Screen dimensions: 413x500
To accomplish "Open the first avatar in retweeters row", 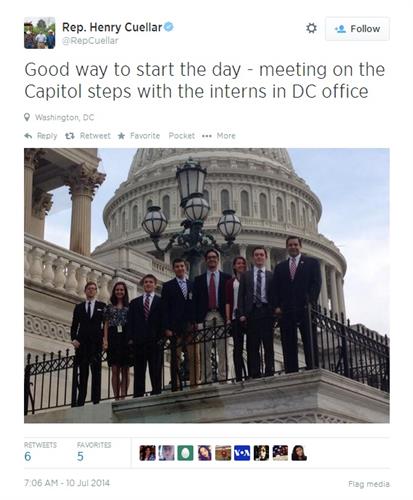I will (147, 453).
